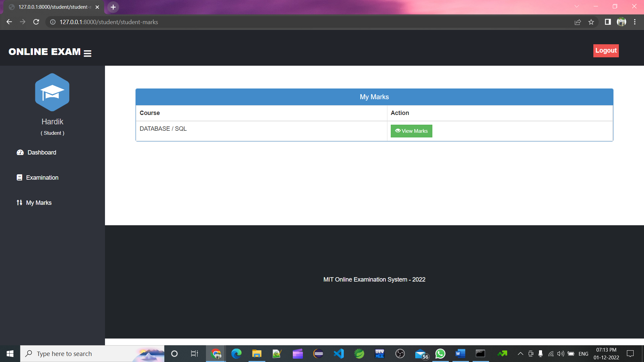Click the Windows taskbar search box
The image size is (644, 362).
tap(92, 354)
